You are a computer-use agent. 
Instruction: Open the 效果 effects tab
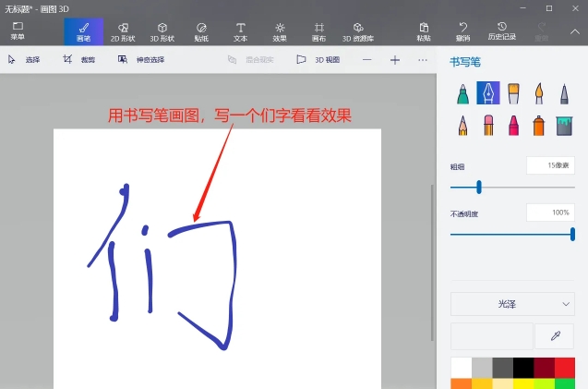pyautogui.click(x=280, y=32)
